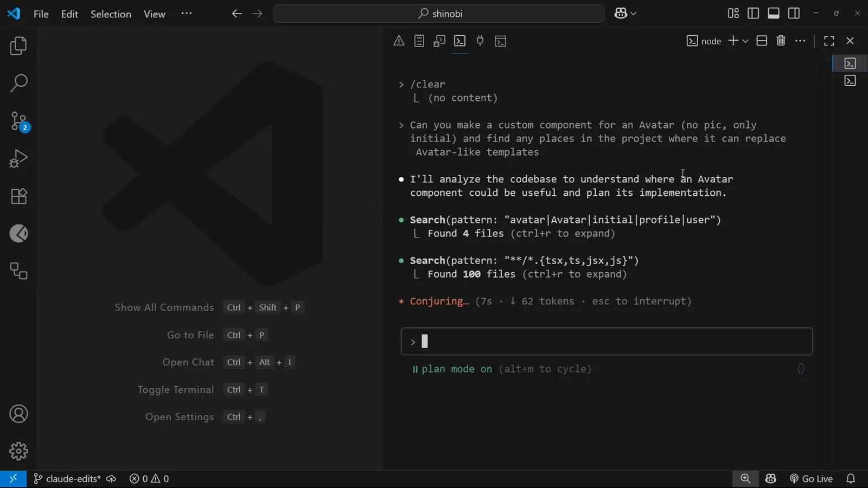Open notifications bell in status bar

coord(851,479)
